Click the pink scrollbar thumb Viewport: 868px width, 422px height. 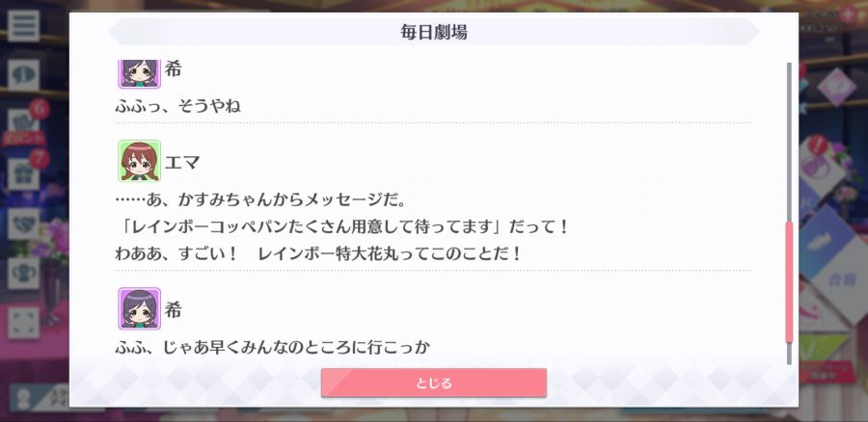coord(789,282)
